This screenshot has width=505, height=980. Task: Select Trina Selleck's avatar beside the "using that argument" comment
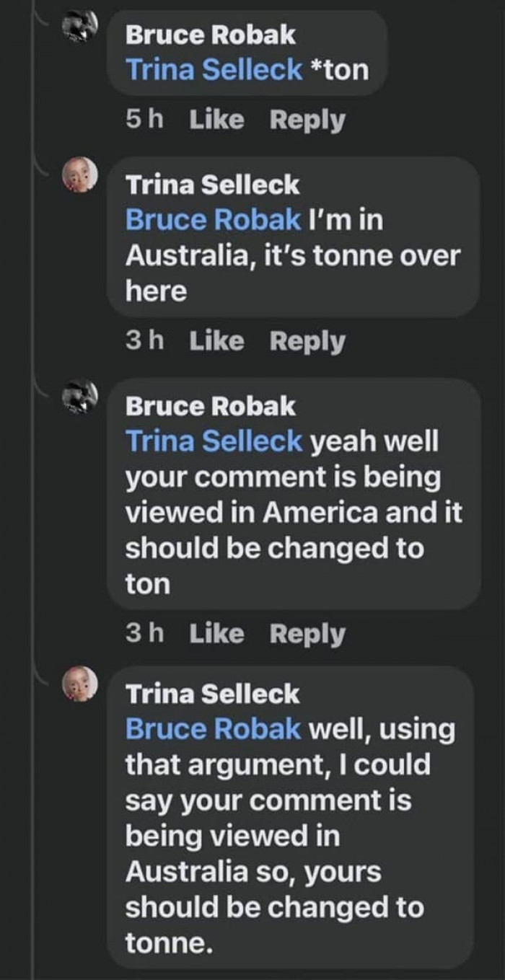point(79,684)
